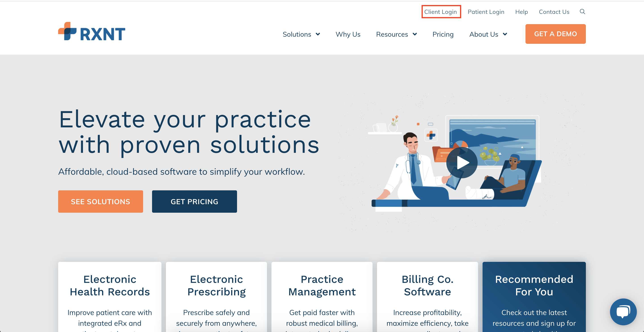Click the Contact Us link
This screenshot has width=644, height=332.
(554, 11)
